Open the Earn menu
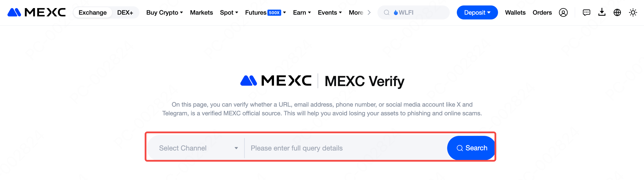 pyautogui.click(x=302, y=12)
